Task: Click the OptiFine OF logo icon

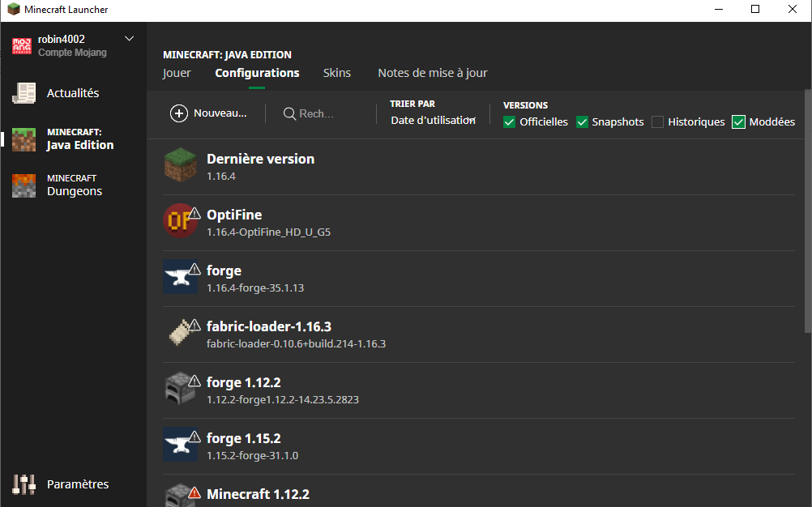Action: click(180, 221)
